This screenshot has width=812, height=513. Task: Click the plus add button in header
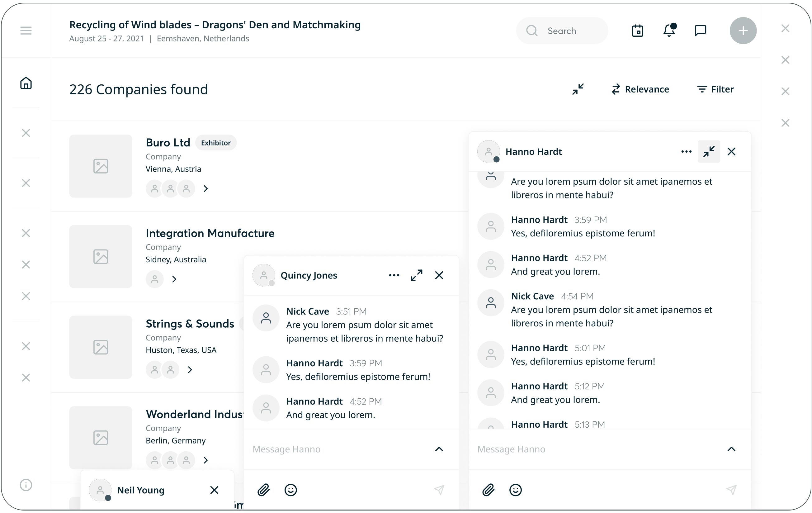pos(743,31)
